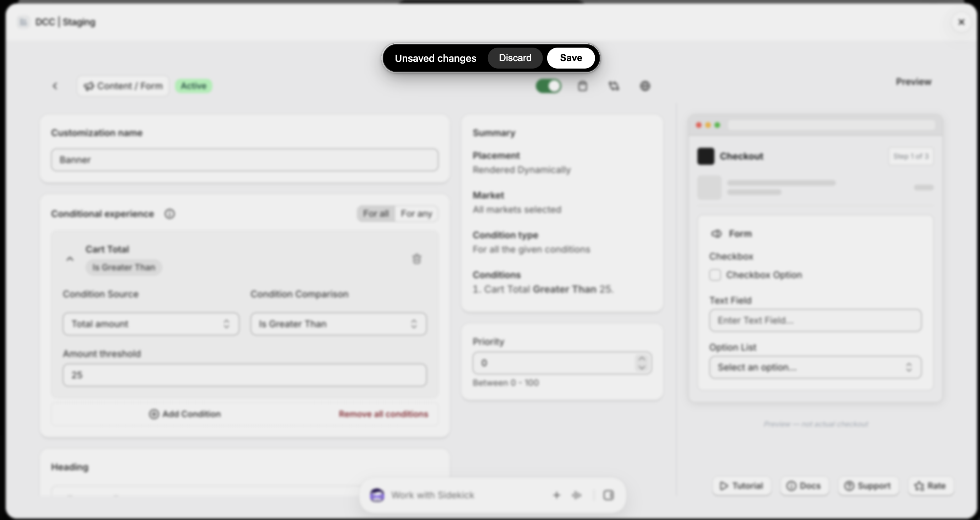Open the Tutorial button
The width and height of the screenshot is (980, 520).
click(741, 486)
